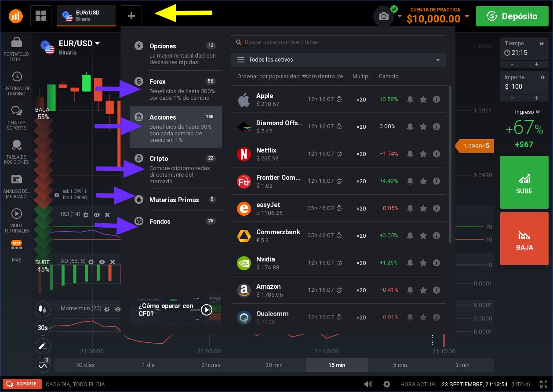
Task: Toggle RSI (14) visibility eye
Action: pos(96,214)
